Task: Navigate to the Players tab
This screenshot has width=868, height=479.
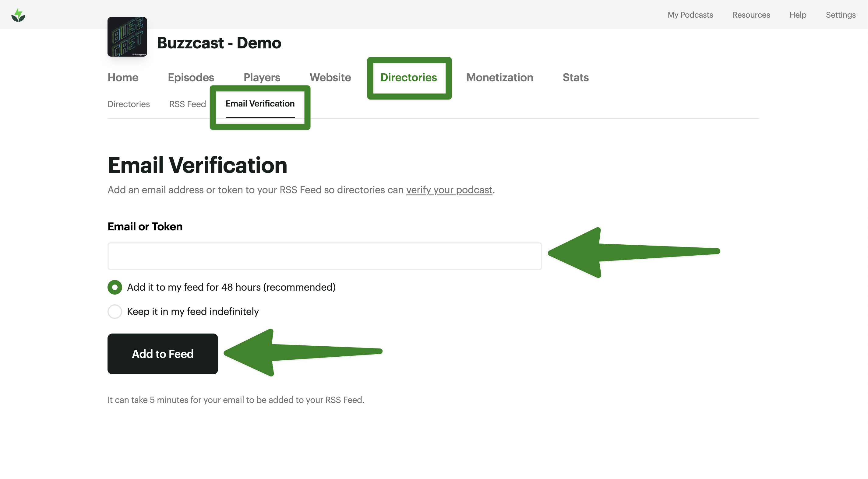Action: point(262,77)
